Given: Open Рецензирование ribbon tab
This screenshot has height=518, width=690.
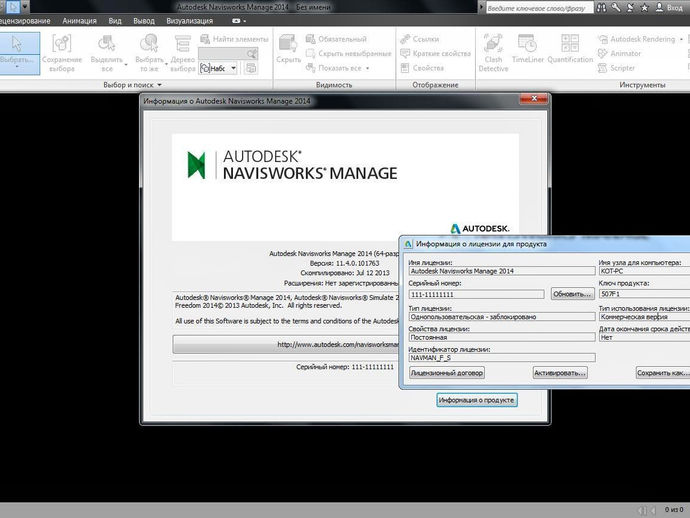Looking at the screenshot, I should pos(25,21).
